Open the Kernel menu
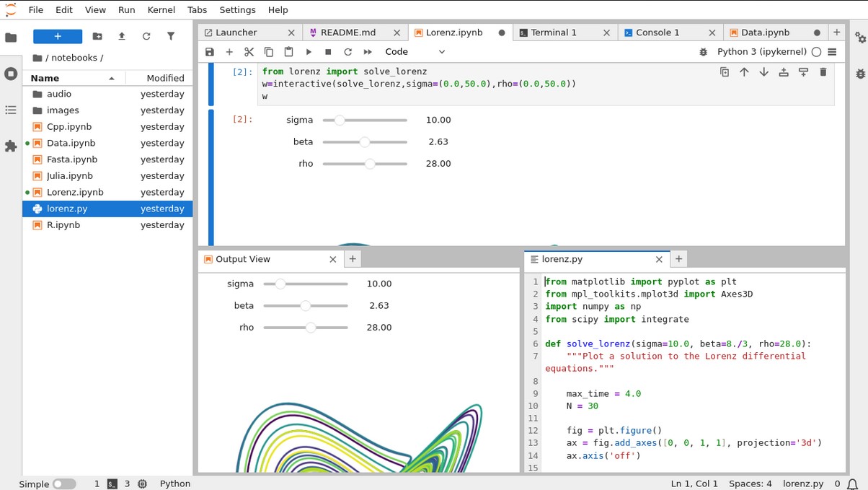868x490 pixels. [x=161, y=10]
